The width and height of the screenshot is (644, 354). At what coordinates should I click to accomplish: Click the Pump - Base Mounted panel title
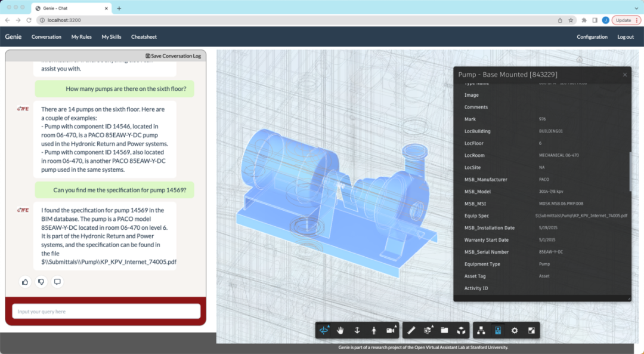point(507,75)
